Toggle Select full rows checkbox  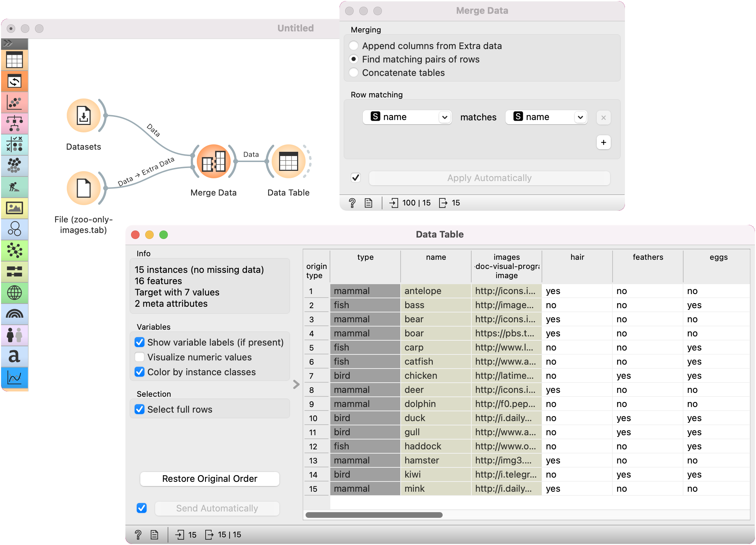click(x=140, y=409)
